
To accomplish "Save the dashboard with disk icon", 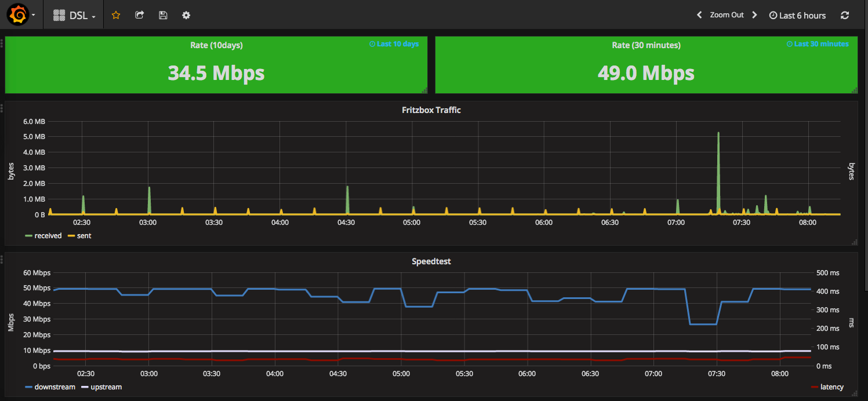I will pyautogui.click(x=163, y=15).
